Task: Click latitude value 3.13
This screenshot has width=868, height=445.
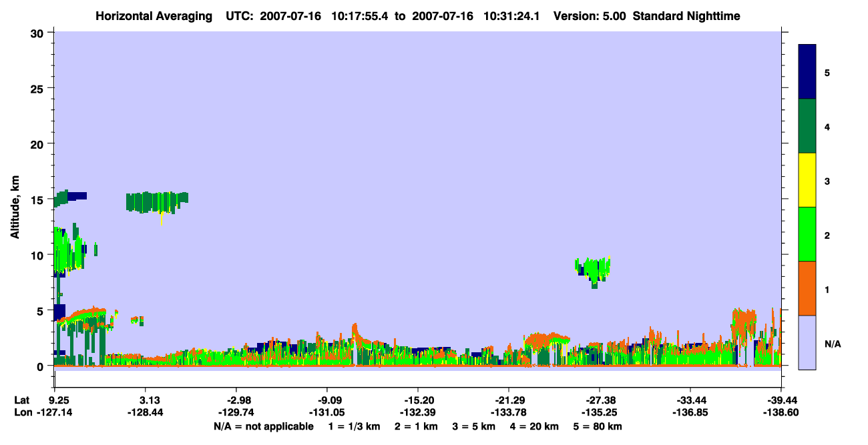Action: [146, 400]
